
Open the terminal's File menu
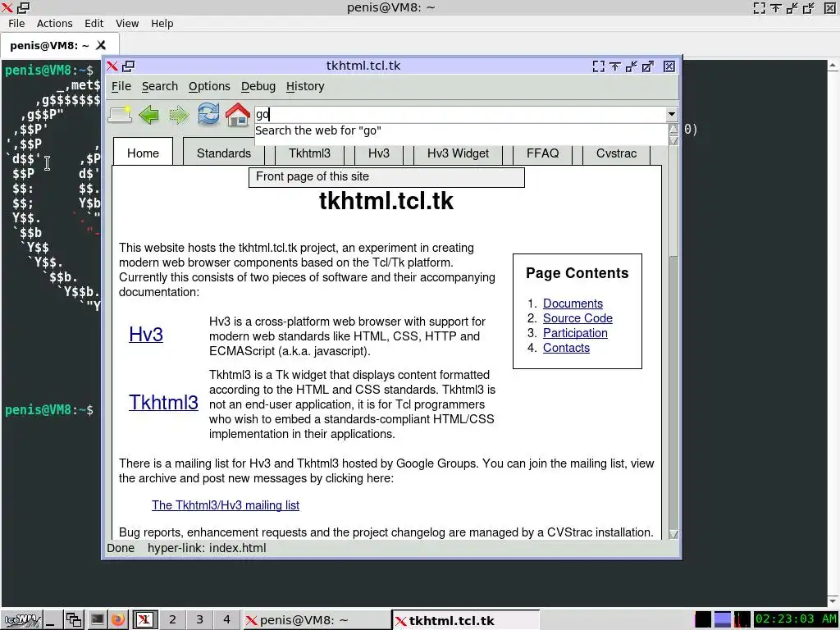pos(16,24)
